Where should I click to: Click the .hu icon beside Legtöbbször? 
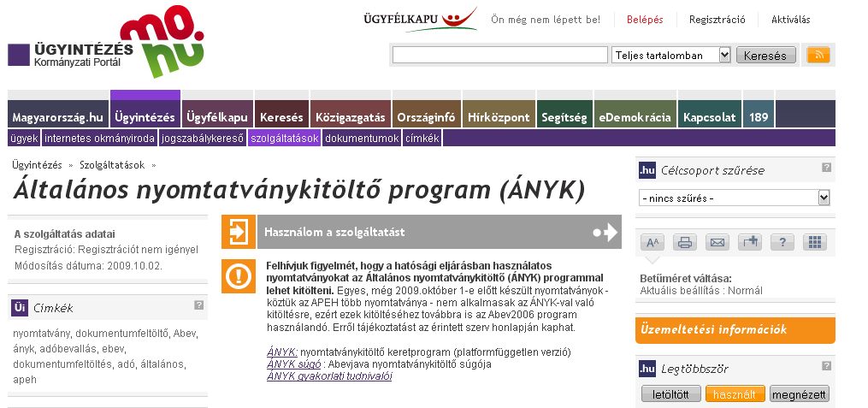[x=647, y=368]
